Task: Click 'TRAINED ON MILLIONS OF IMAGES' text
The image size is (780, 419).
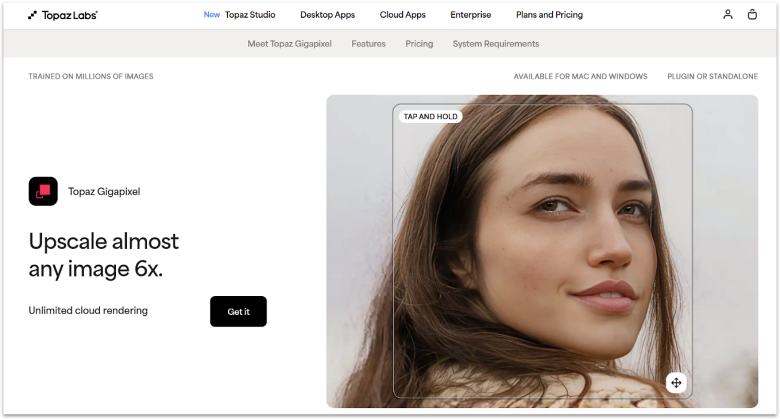Action: point(91,76)
